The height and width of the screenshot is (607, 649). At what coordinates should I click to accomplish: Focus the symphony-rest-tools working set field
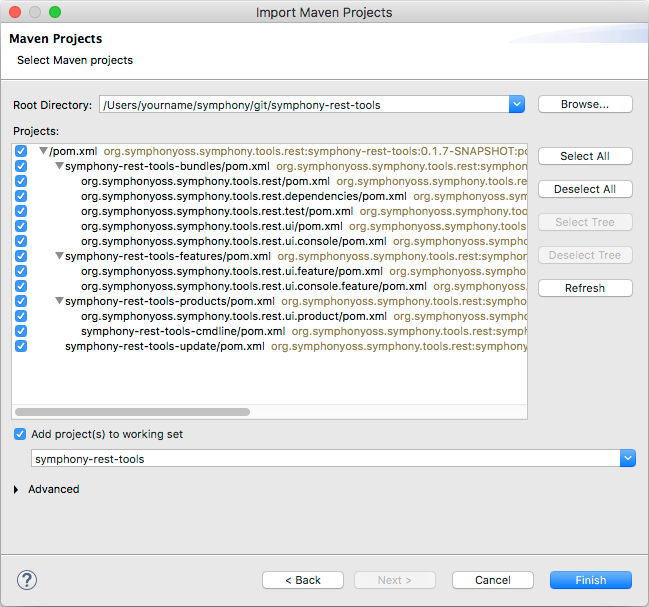tap(325, 458)
